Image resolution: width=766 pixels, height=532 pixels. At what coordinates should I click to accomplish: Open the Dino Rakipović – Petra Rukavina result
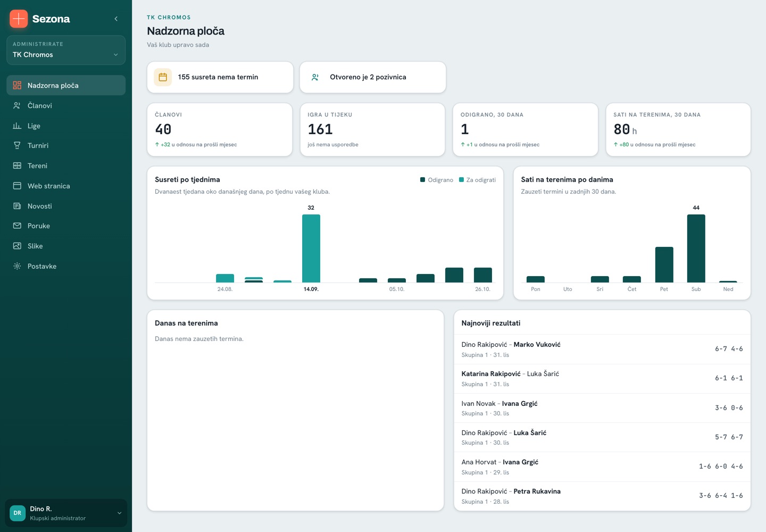(602, 496)
